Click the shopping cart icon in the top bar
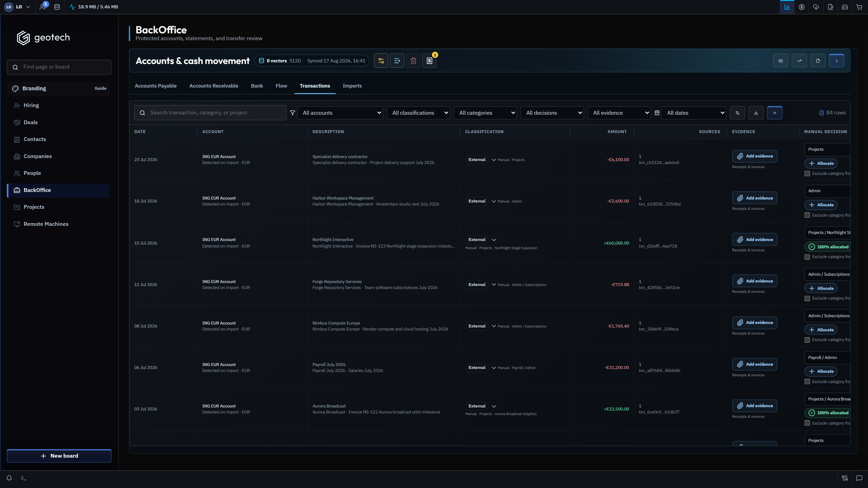Screen dimensions: 868x488 859,7
